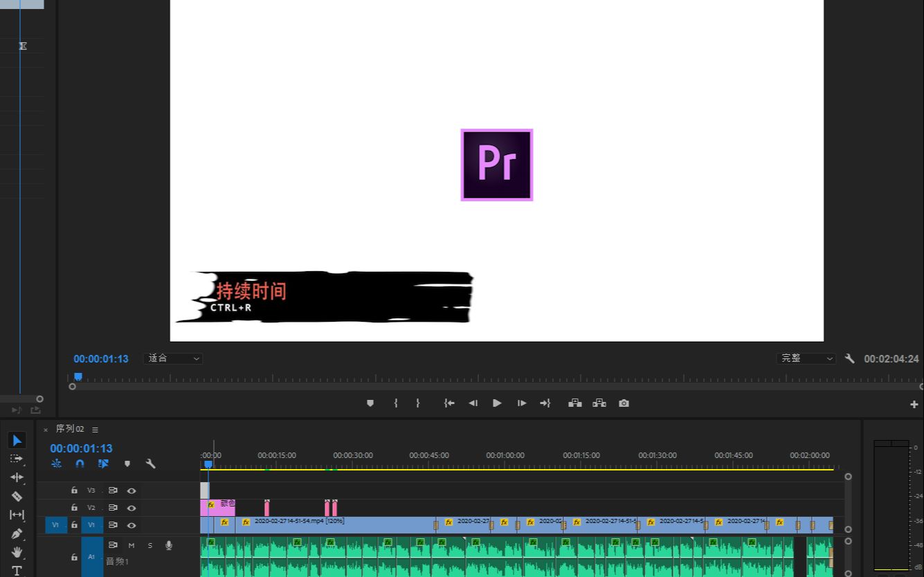This screenshot has height=577, width=924.
Task: Toggle lock on track V1
Action: [x=74, y=525]
